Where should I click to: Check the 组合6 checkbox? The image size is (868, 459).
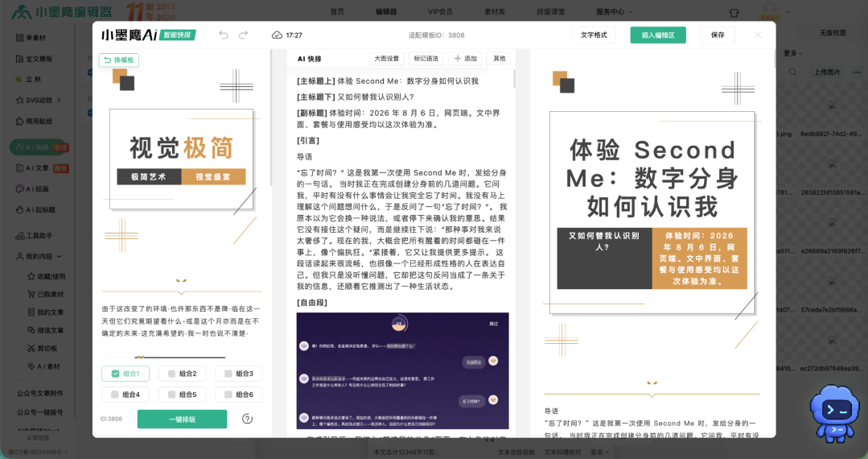228,395
